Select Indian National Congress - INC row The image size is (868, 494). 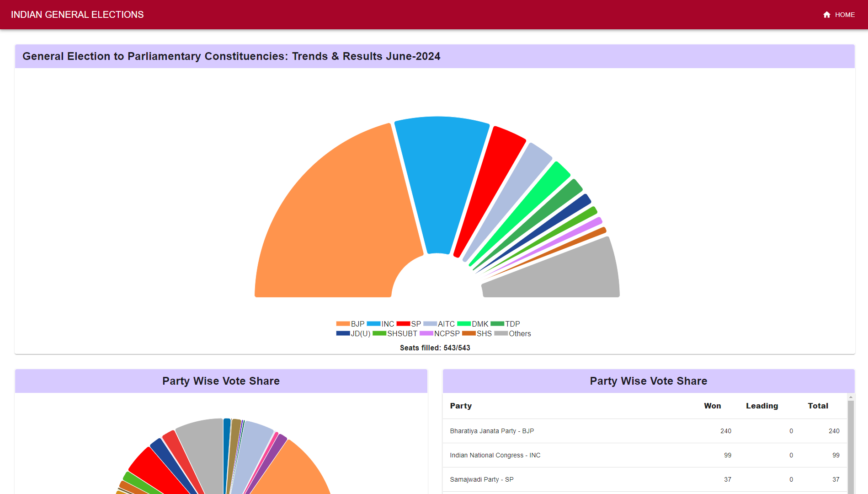tap(645, 455)
